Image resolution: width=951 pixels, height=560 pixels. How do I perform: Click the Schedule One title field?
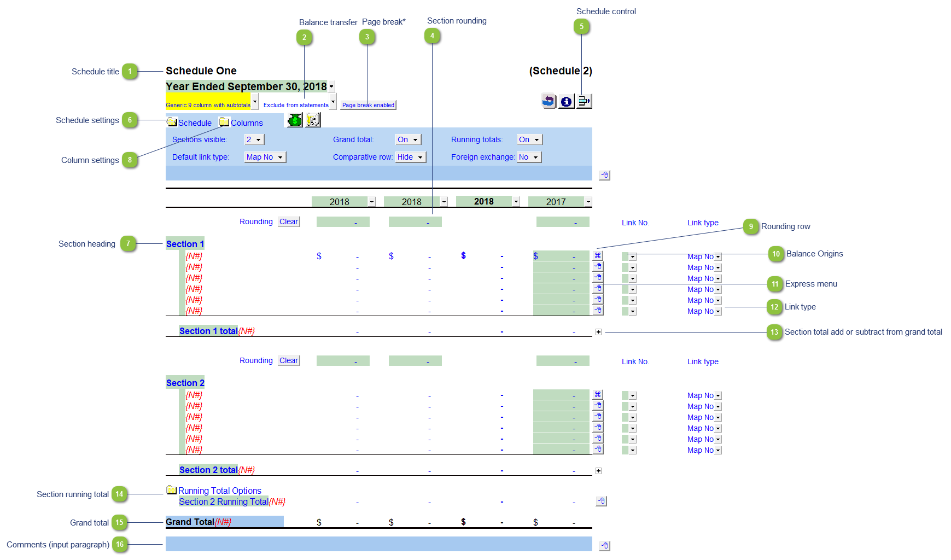click(201, 71)
